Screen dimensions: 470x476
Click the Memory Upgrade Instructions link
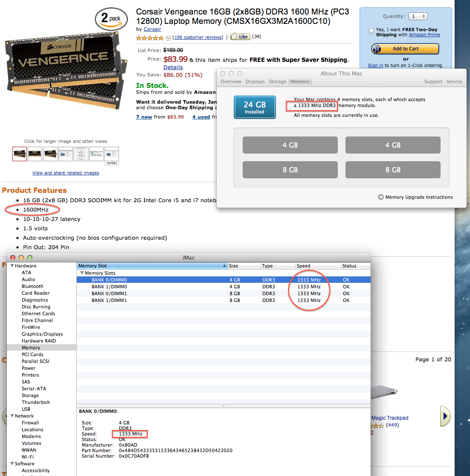click(419, 197)
